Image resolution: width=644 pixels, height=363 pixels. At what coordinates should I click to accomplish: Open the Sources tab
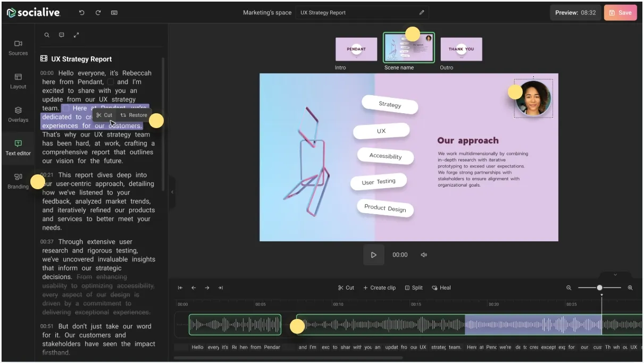tap(18, 47)
